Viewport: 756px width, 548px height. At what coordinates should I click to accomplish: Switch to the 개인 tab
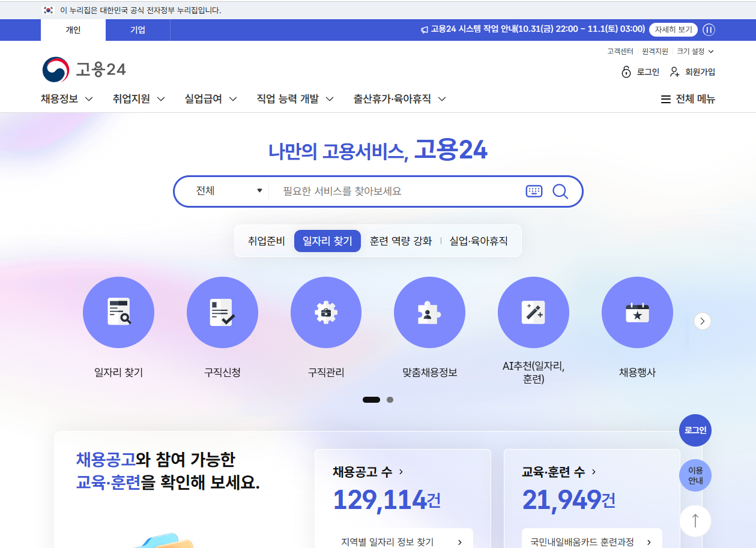point(73,30)
